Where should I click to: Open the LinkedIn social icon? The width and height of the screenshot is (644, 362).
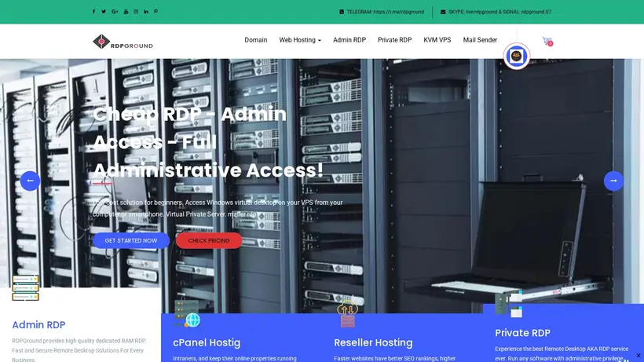pyautogui.click(x=146, y=12)
